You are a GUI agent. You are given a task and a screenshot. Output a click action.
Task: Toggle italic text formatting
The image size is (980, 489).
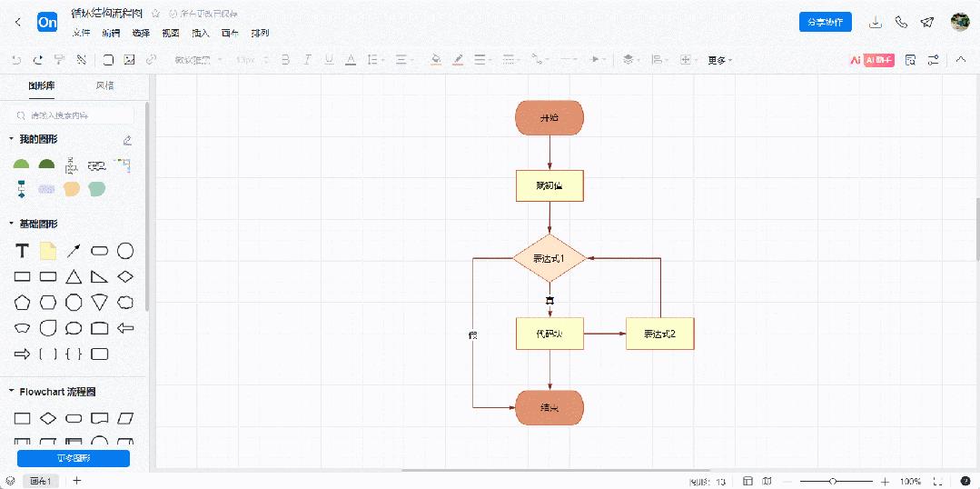tap(307, 60)
